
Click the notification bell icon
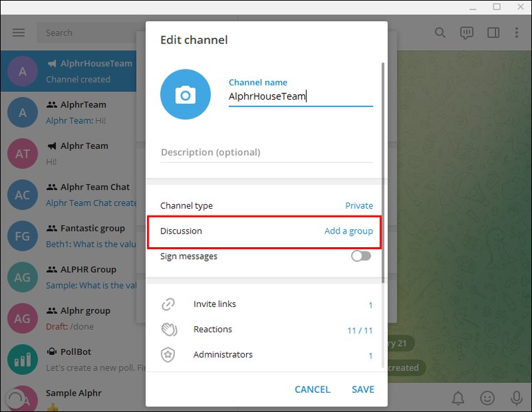[x=458, y=398]
